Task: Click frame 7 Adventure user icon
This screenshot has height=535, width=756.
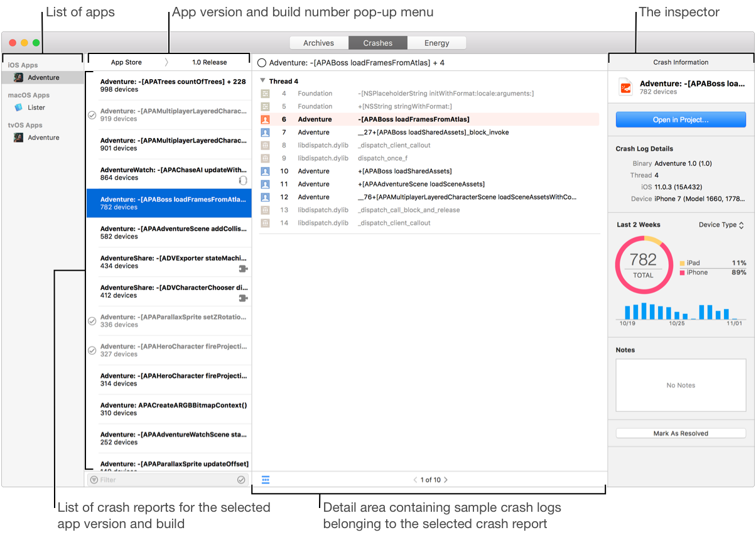Action: coord(265,132)
